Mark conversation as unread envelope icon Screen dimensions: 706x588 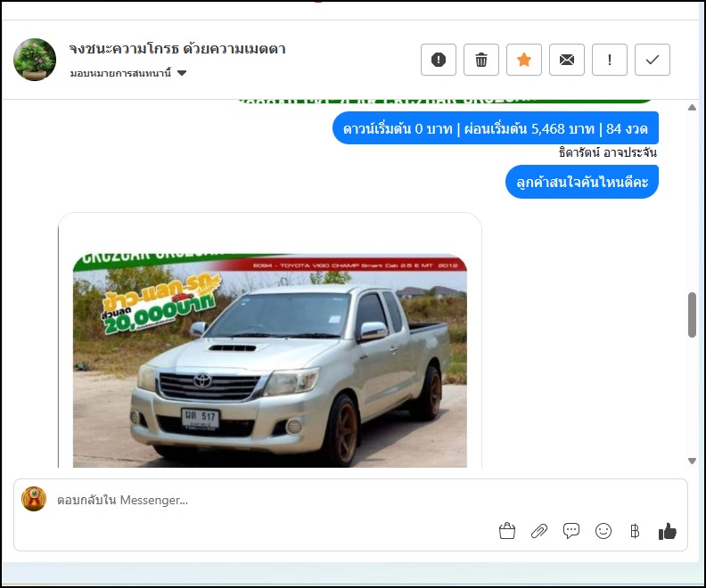(x=566, y=60)
